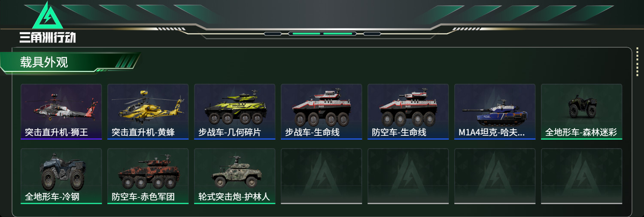Open the M1A4坦克 blue tank skin
644x217 pixels.
495,112
